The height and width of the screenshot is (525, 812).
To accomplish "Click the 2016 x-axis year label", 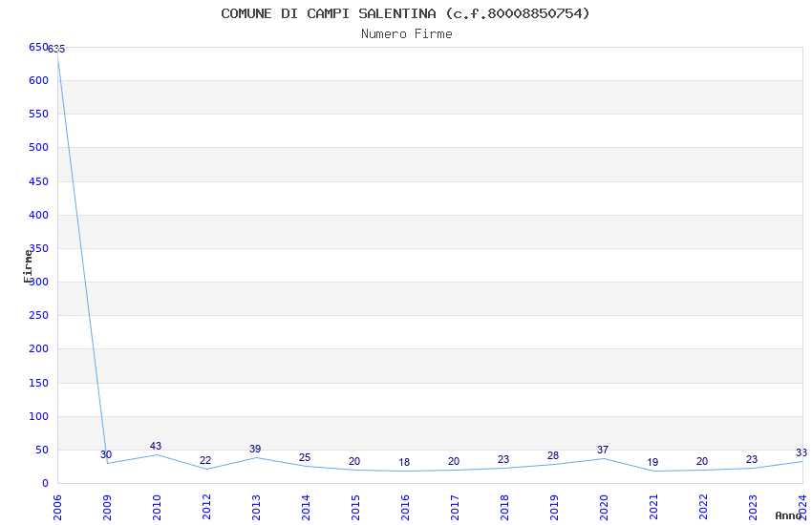I will (x=405, y=507).
